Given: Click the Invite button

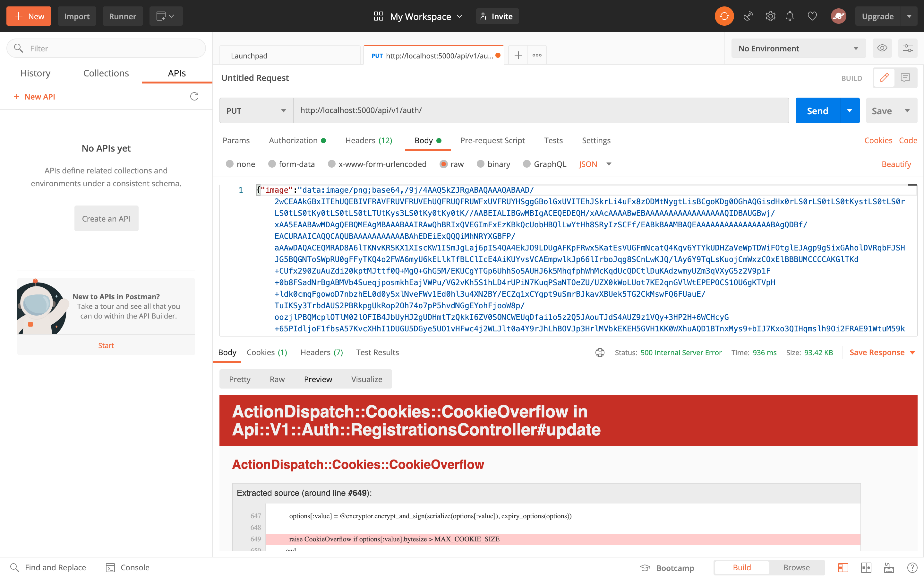Looking at the screenshot, I should [497, 16].
